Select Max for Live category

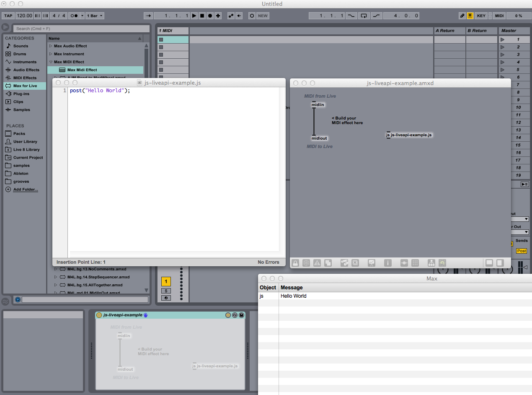coord(25,86)
